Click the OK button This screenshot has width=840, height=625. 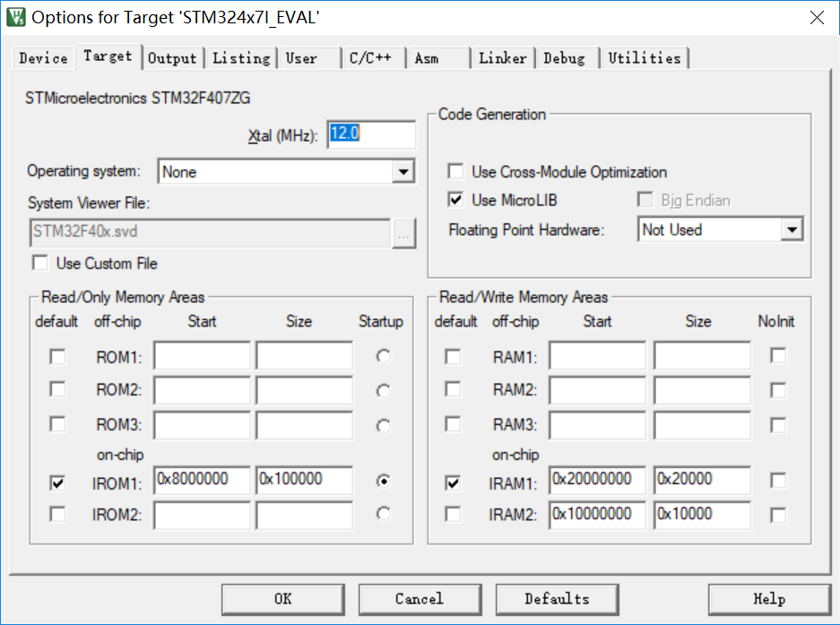(283, 599)
